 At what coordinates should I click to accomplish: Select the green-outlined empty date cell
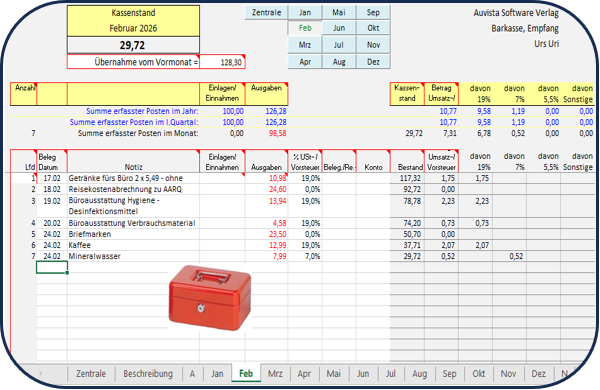point(52,268)
